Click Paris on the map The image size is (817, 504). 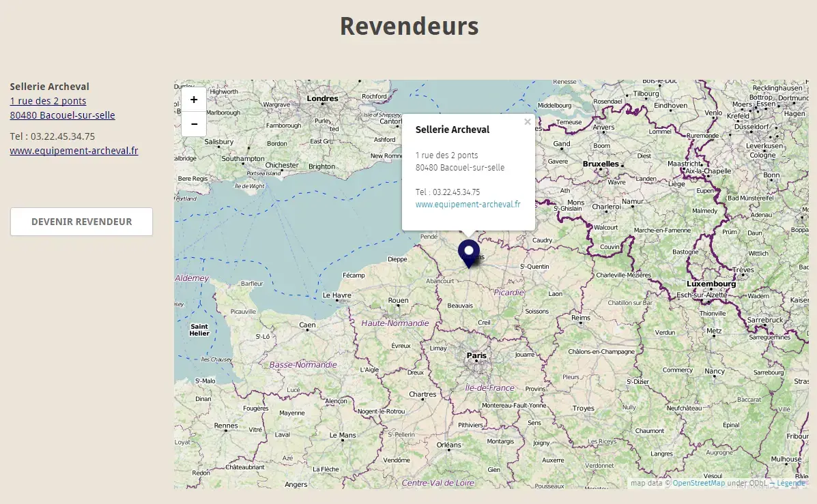click(x=476, y=355)
